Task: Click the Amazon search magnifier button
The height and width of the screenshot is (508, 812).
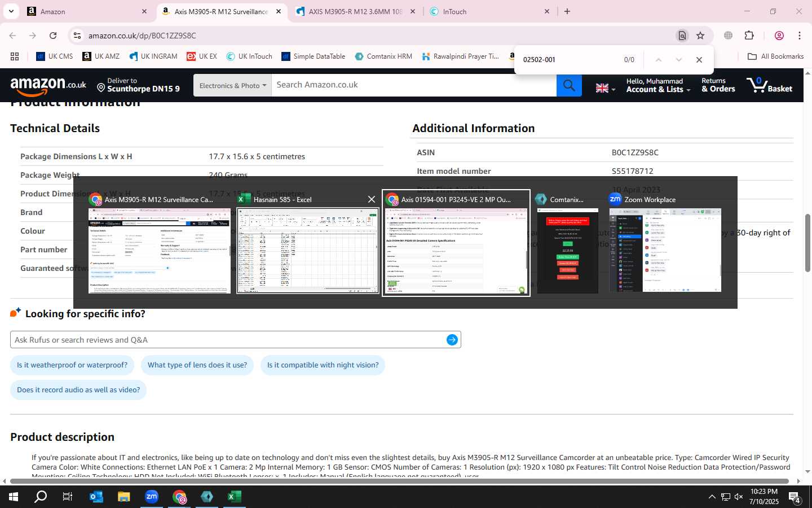Action: 569,85
